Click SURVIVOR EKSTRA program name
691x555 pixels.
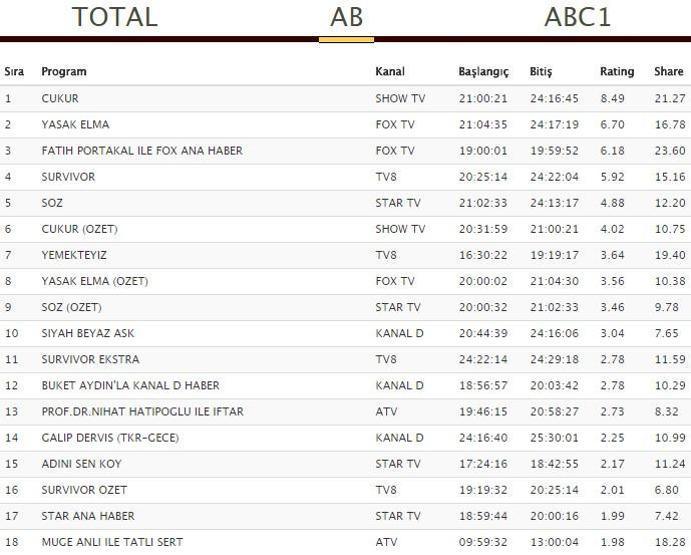click(90, 359)
